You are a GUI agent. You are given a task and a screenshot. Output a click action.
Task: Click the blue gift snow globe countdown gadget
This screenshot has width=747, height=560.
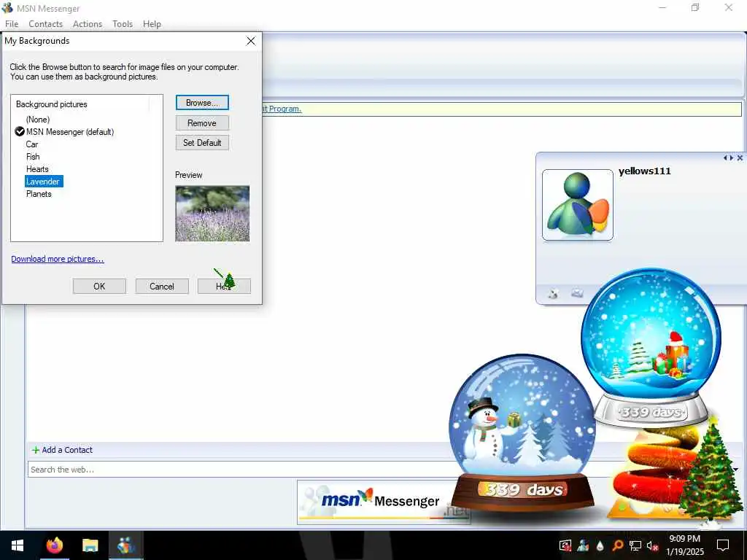651,348
